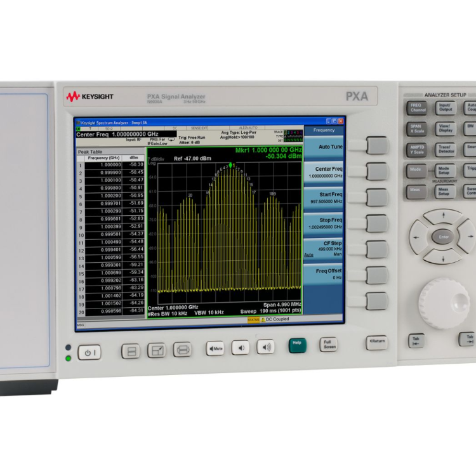Click the Ref -47.00 dBm label
The image size is (476, 476).
pos(192,159)
